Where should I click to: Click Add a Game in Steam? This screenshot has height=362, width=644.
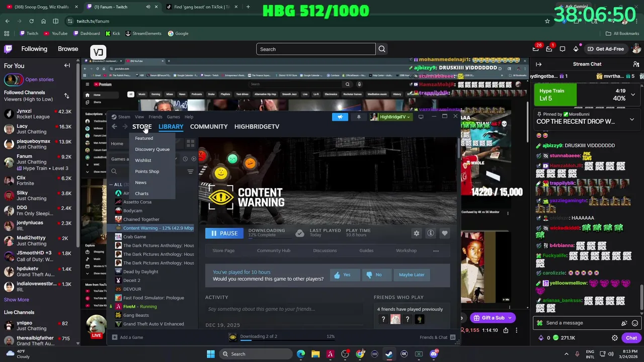tap(128, 337)
